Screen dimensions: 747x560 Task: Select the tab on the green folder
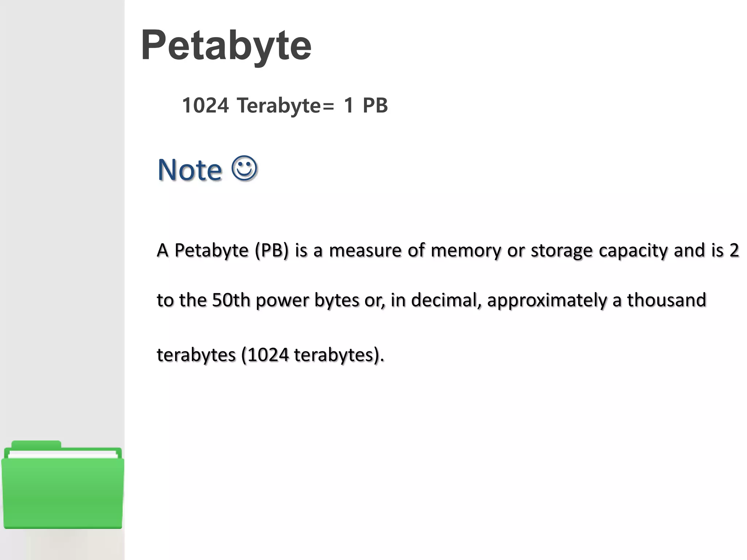[36, 444]
